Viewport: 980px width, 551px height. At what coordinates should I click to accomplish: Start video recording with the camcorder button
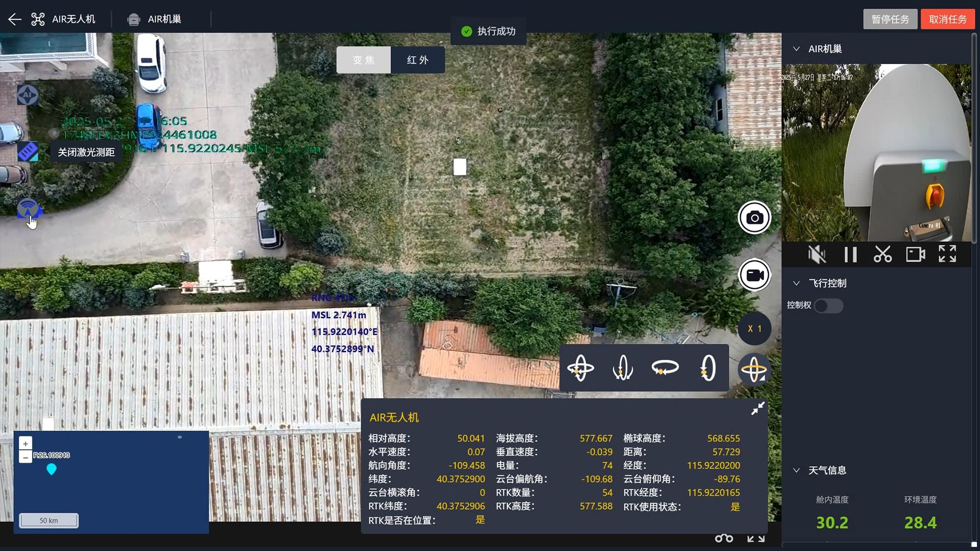click(x=754, y=275)
